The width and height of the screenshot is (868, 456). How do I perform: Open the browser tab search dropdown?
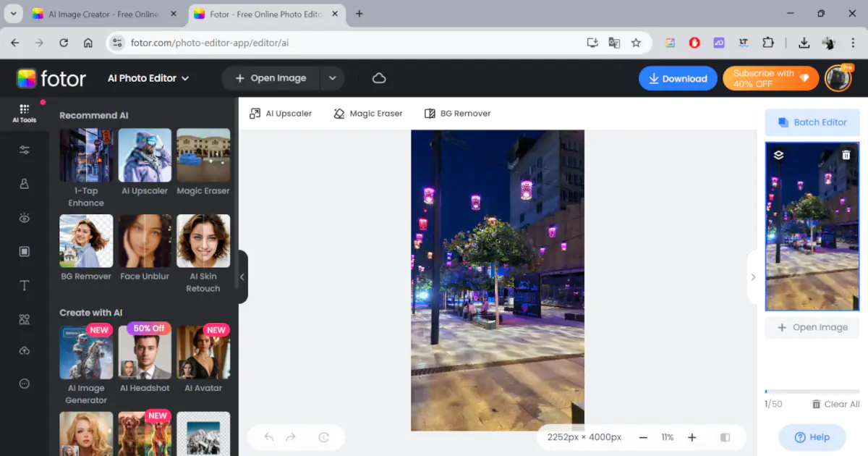[x=13, y=14]
